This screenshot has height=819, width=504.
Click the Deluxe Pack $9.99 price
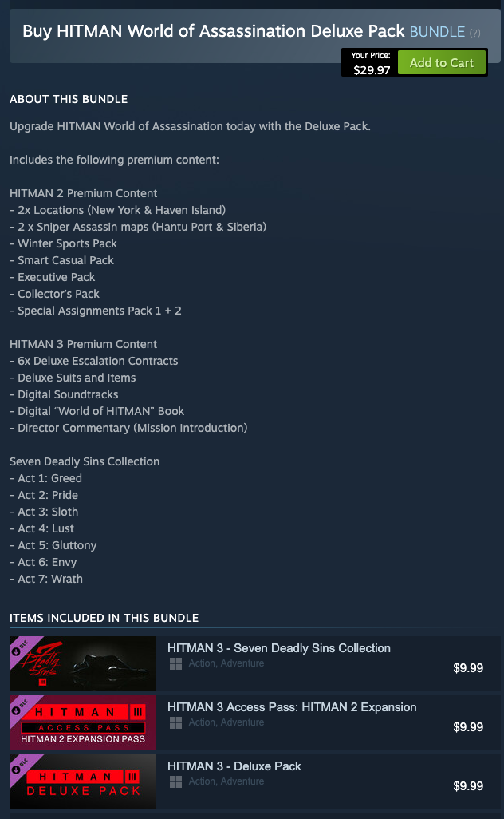pos(468,786)
